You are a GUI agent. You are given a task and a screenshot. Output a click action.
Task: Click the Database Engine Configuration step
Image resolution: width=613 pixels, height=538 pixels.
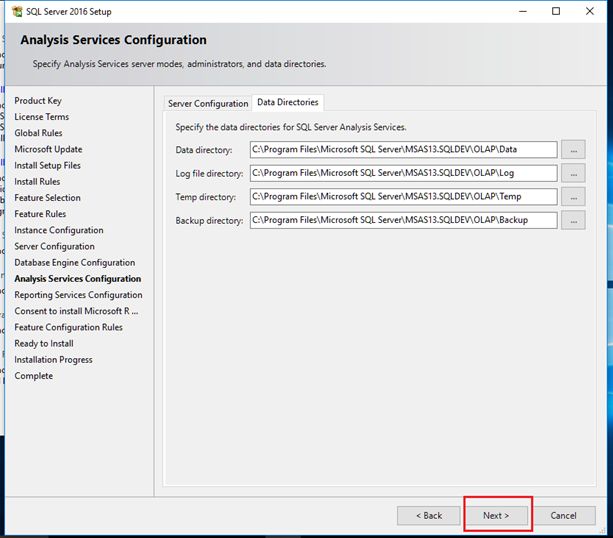pos(75,263)
